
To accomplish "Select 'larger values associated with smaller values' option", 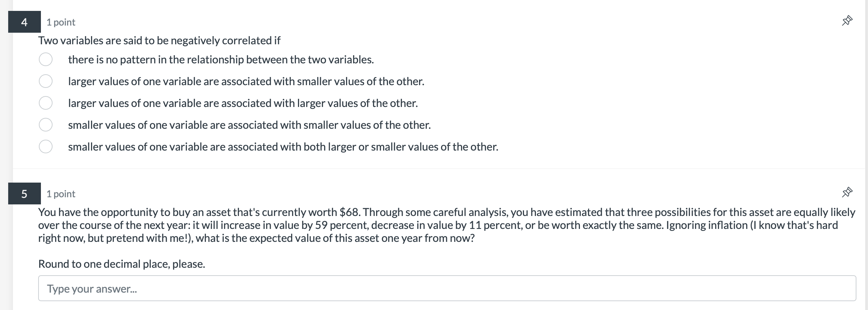I will 46,81.
